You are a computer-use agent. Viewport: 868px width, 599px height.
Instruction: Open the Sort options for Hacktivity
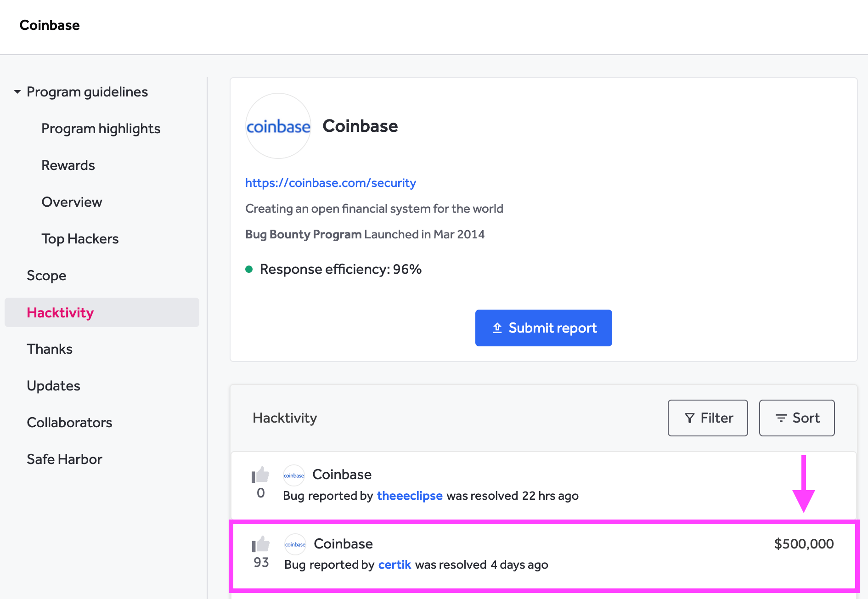pos(797,418)
